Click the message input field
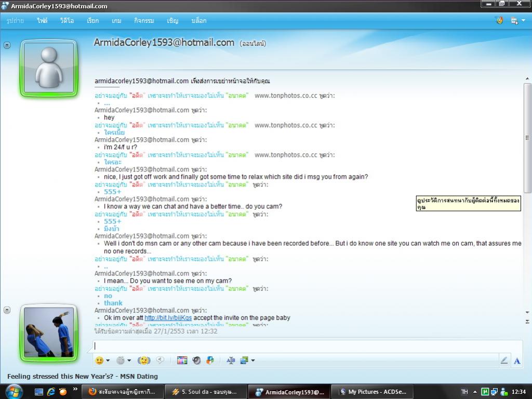Viewport: 532px width, 399px height. pyautogui.click(x=308, y=345)
